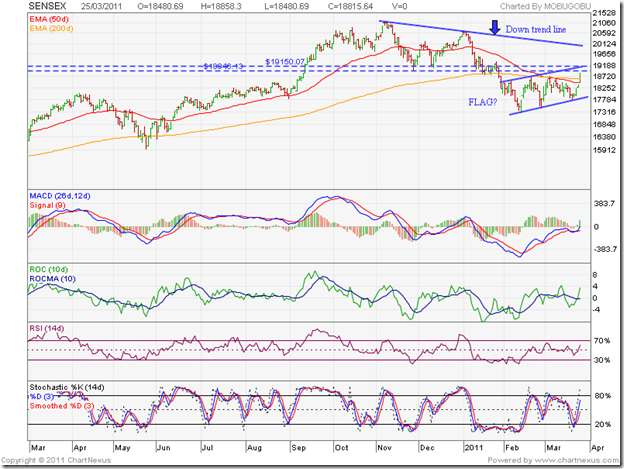This screenshot has width=624, height=469.
Task: Click the Smoothed %D (3) legend label
Action: [x=62, y=406]
